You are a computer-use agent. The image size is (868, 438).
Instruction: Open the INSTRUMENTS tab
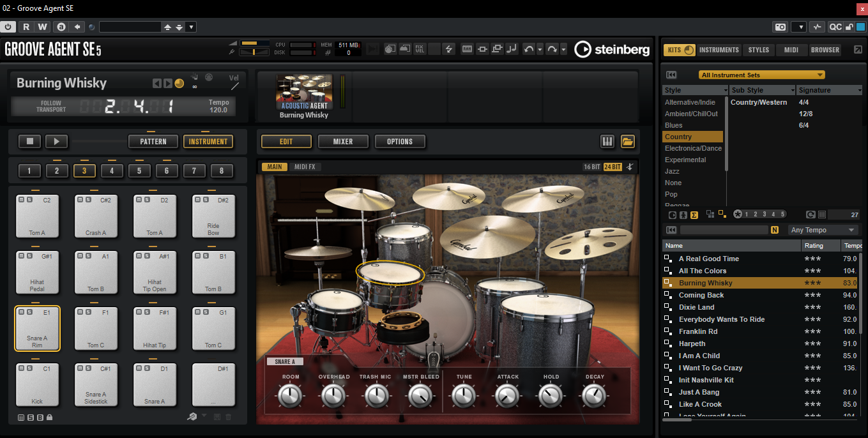pos(719,50)
